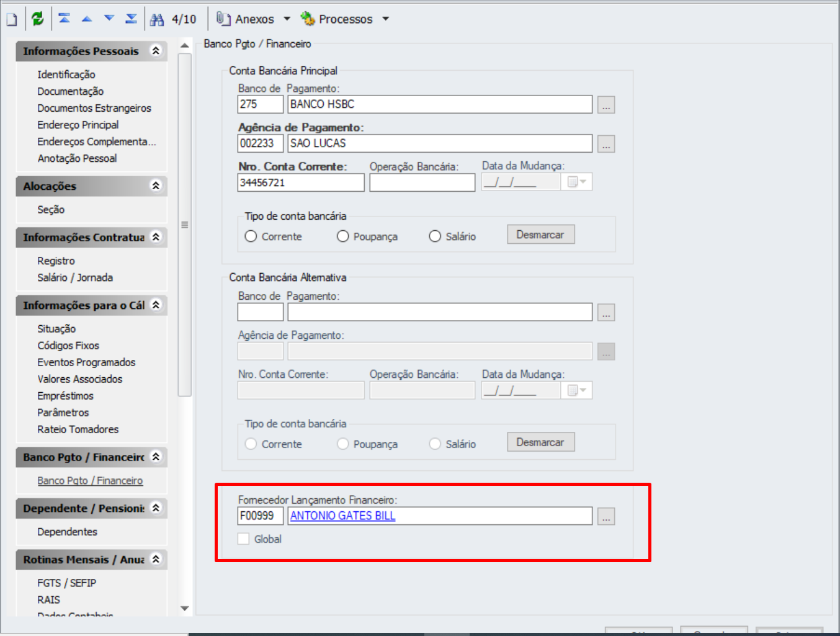This screenshot has width=840, height=636.
Task: Click sidebar scrollbar up arrow
Action: click(185, 45)
